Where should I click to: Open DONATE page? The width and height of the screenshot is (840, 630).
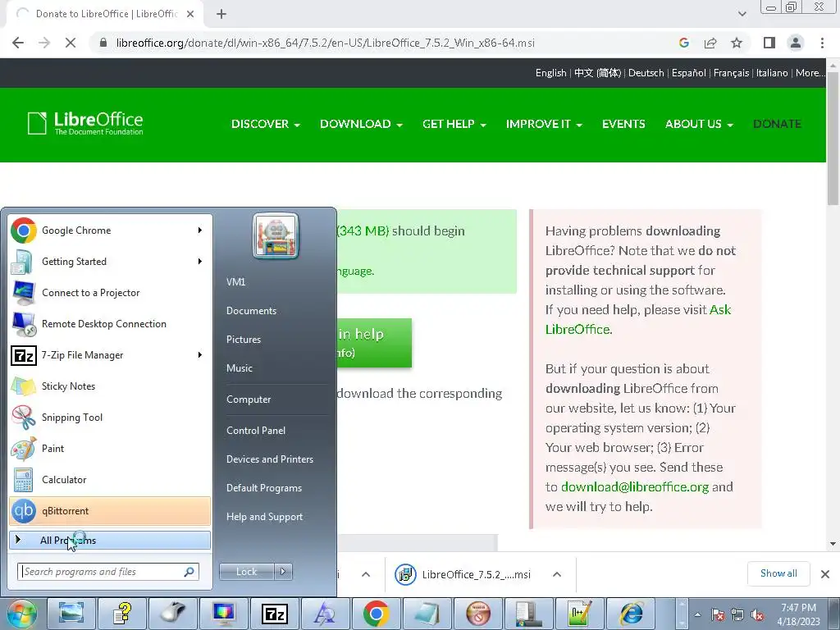[777, 124]
